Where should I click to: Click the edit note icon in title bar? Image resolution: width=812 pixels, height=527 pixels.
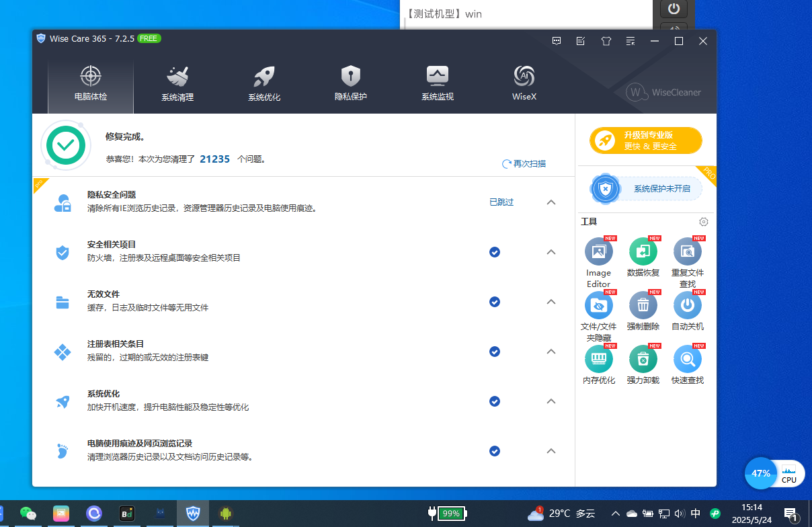(x=581, y=41)
